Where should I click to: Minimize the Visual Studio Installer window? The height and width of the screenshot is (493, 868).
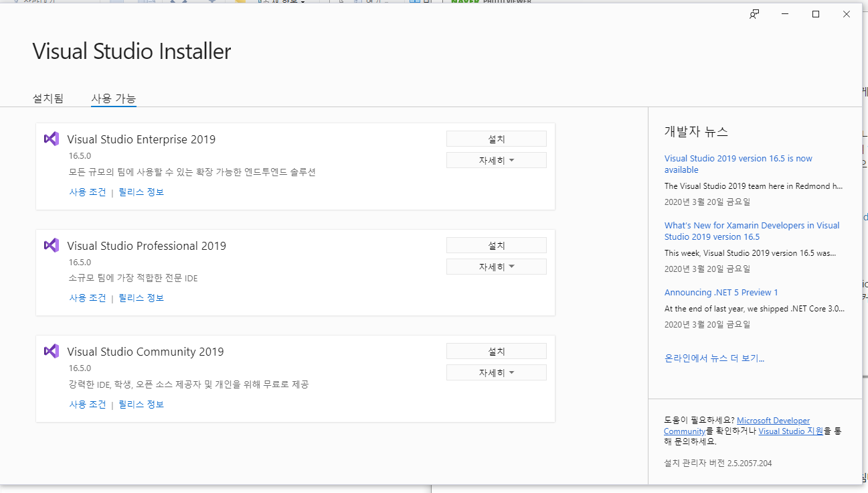785,14
